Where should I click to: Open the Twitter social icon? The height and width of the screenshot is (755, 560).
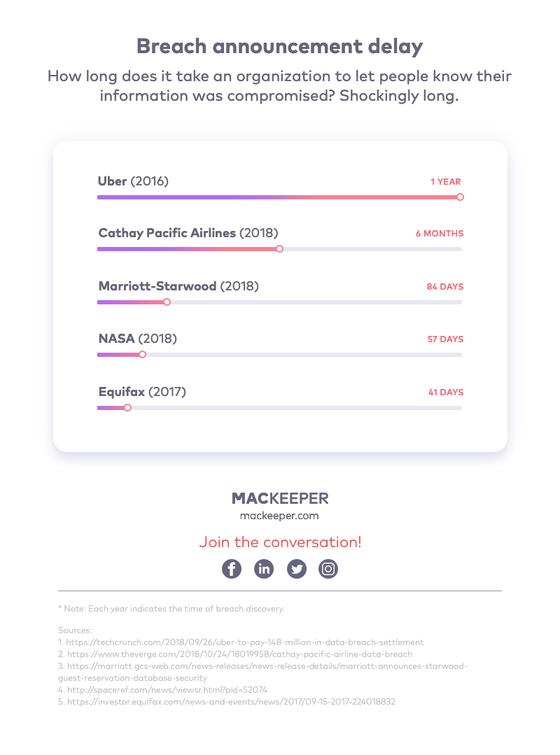(x=297, y=569)
